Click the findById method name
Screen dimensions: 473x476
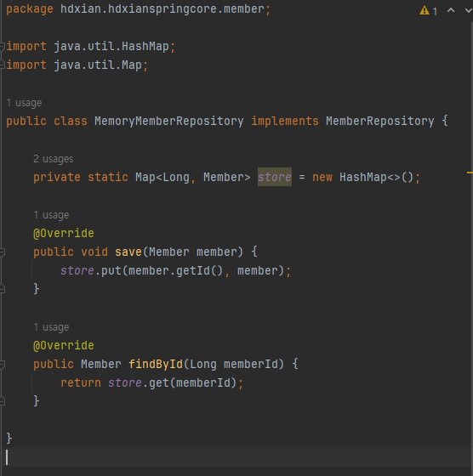pyautogui.click(x=156, y=364)
